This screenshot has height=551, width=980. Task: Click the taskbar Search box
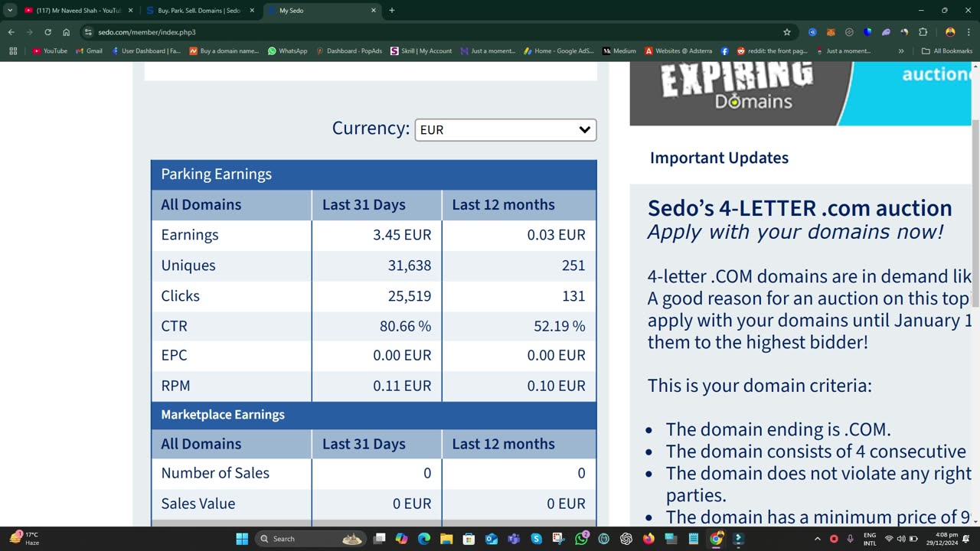click(x=311, y=539)
